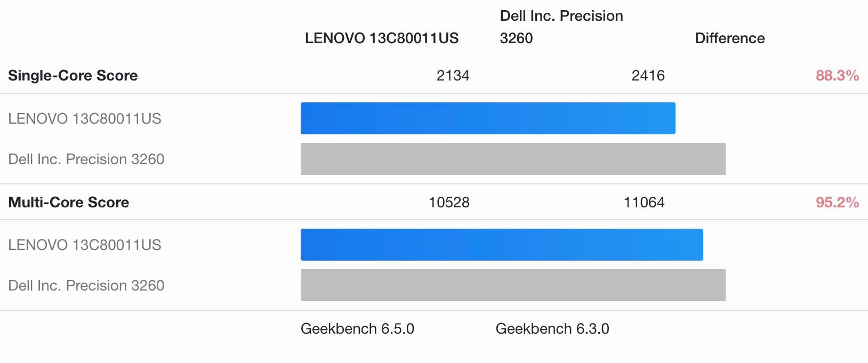Click the Dell label in Single-Core section
The height and width of the screenshot is (363, 868).
click(x=86, y=159)
